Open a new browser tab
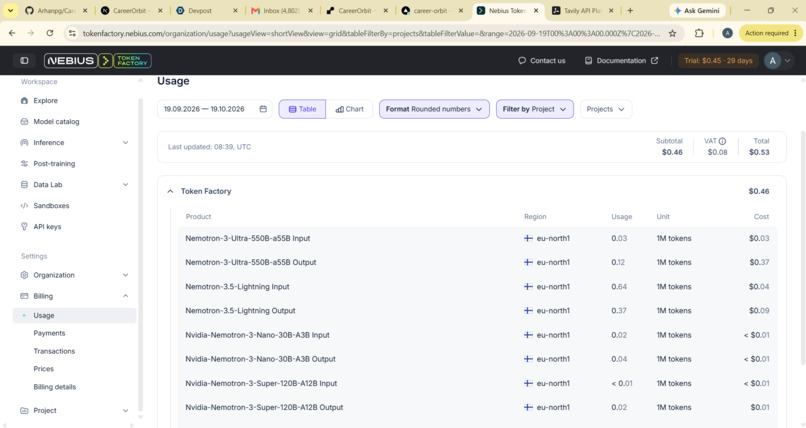The height and width of the screenshot is (428, 806). pos(630,10)
